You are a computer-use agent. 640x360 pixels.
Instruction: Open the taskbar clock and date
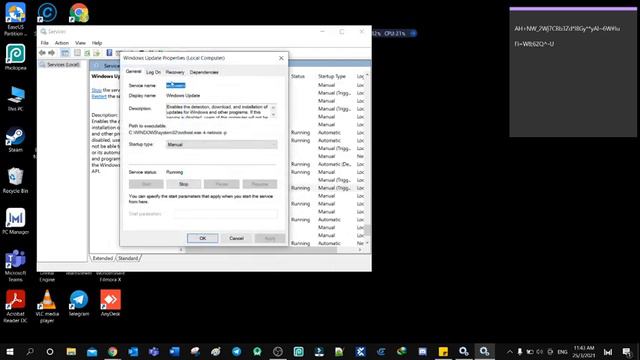coord(584,351)
